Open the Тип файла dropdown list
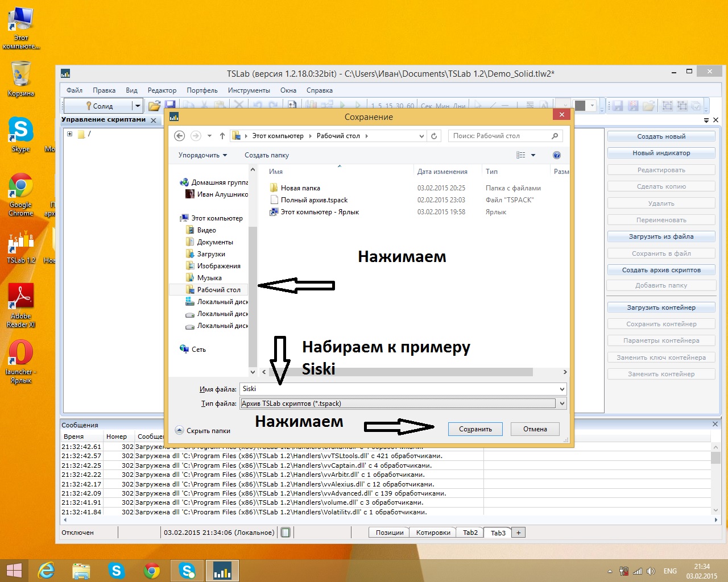 pos(562,404)
